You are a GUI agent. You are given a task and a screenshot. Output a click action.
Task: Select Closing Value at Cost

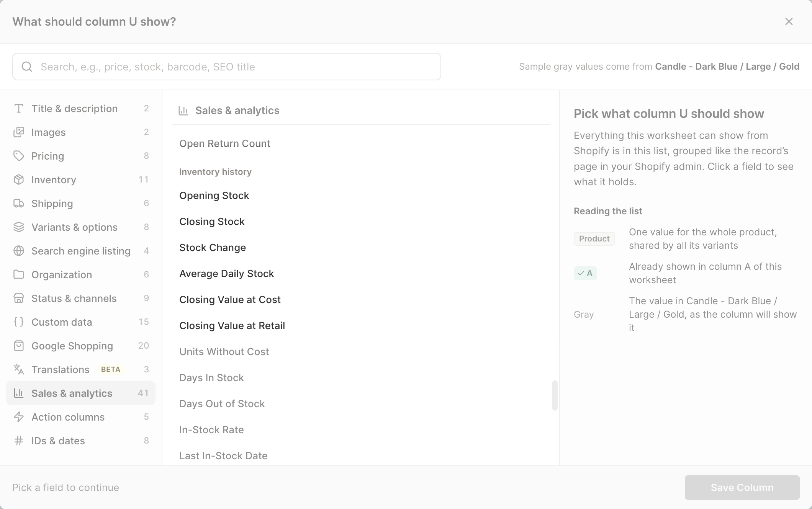click(x=360, y=300)
